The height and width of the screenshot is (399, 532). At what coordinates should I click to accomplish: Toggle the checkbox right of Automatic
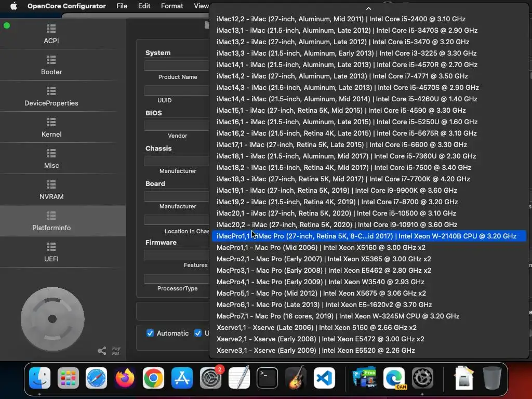pyautogui.click(x=198, y=333)
